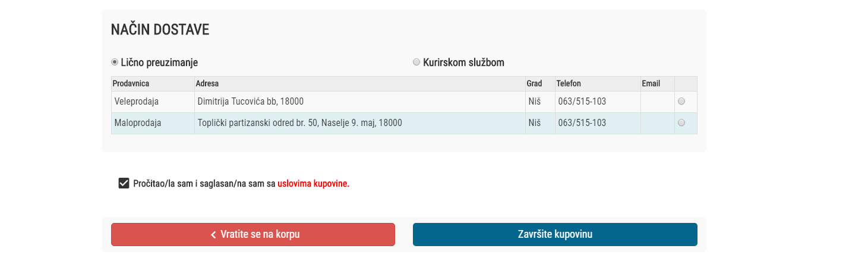Image resolution: width=868 pixels, height=280 pixels.
Task: Uncheck the terms agreement checkbox
Action: (124, 184)
